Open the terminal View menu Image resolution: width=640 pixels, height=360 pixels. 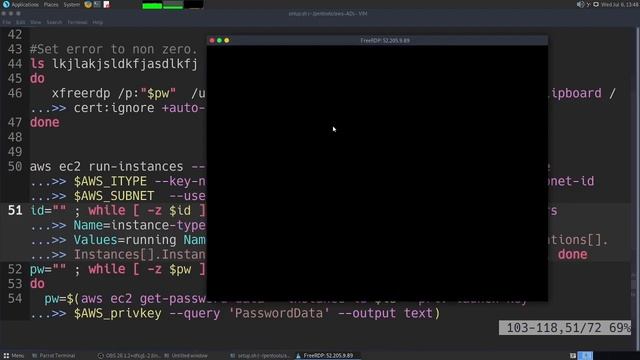(x=36, y=22)
